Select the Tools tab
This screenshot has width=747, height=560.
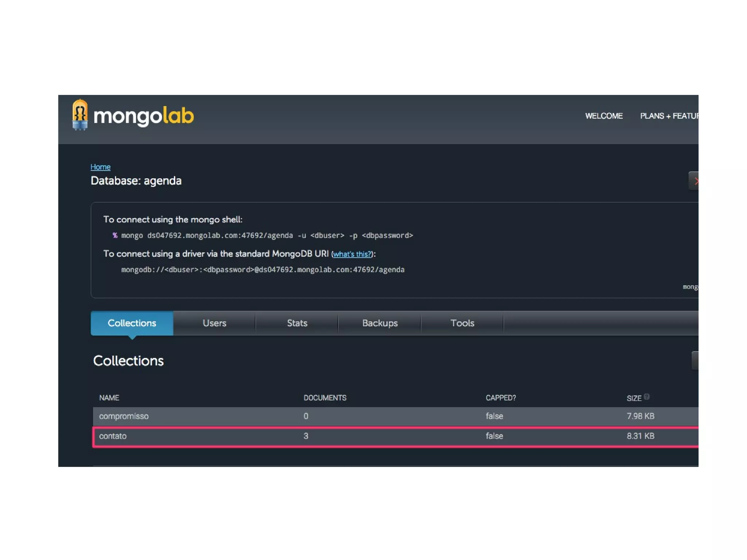462,323
